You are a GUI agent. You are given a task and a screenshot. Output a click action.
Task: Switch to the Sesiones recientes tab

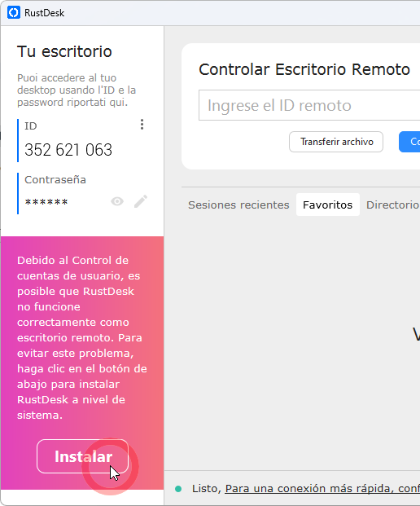(238, 205)
